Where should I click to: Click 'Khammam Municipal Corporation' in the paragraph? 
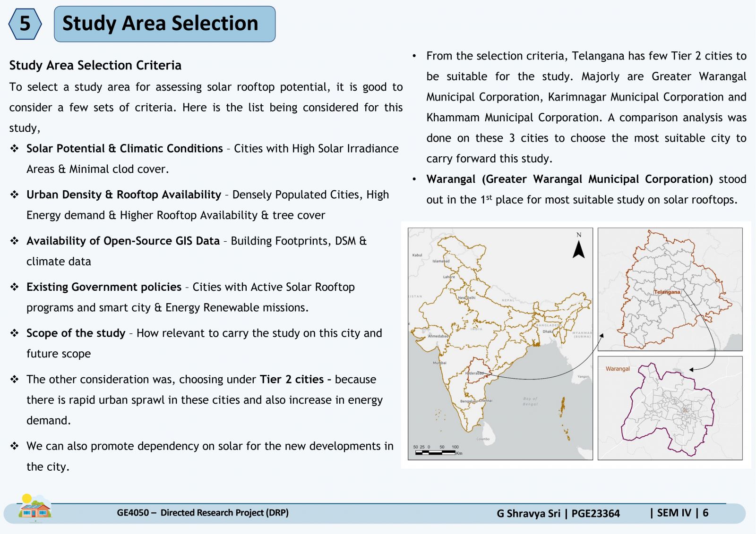(513, 118)
